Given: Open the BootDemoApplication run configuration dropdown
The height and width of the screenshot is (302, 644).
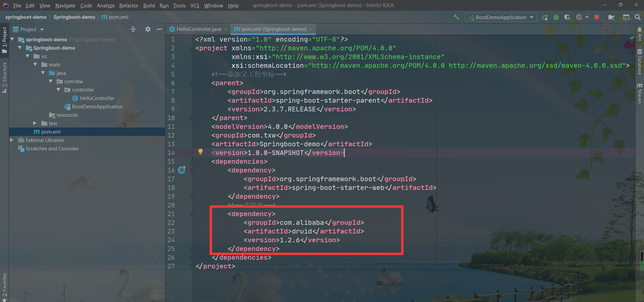Looking at the screenshot, I should click(x=500, y=17).
